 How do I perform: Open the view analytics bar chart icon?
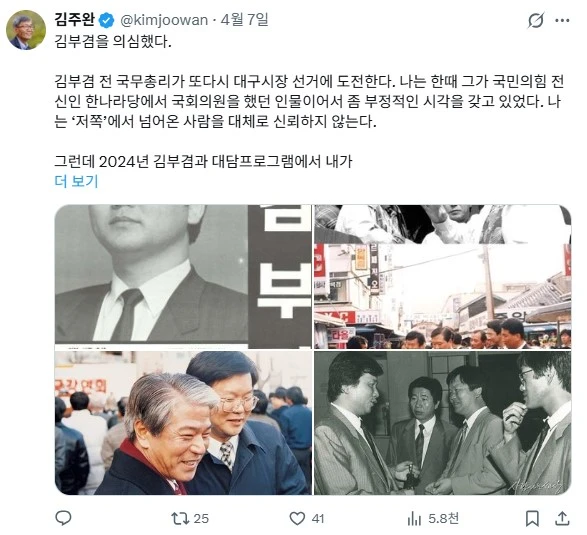(414, 519)
